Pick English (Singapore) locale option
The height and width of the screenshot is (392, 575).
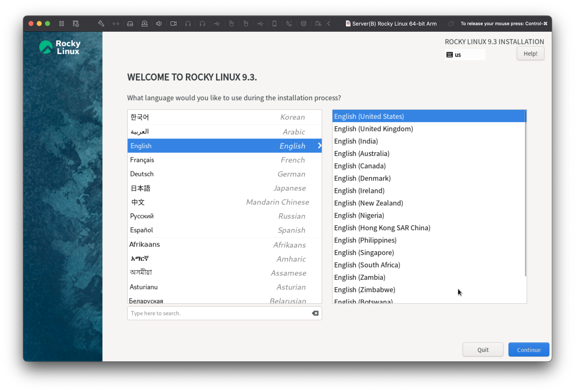[364, 253]
